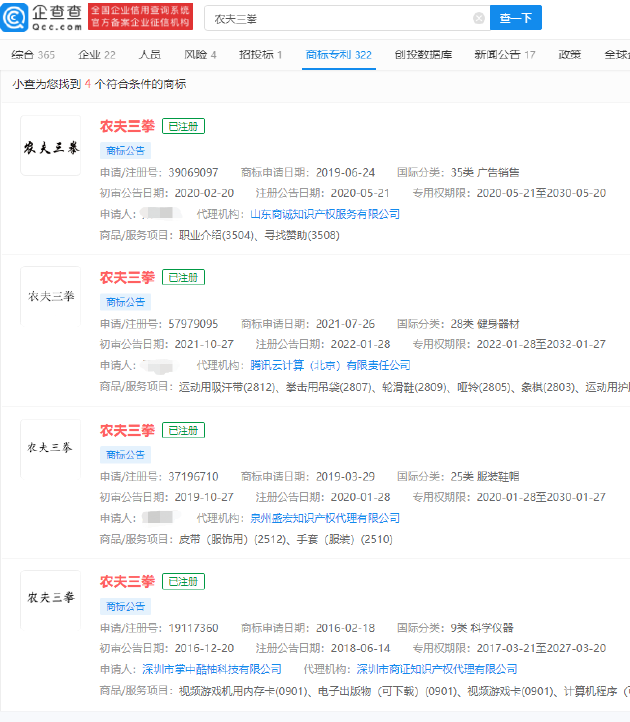
Task: Open agency link 泉州盛宏知识产权代理有限公司
Action: pos(325,518)
